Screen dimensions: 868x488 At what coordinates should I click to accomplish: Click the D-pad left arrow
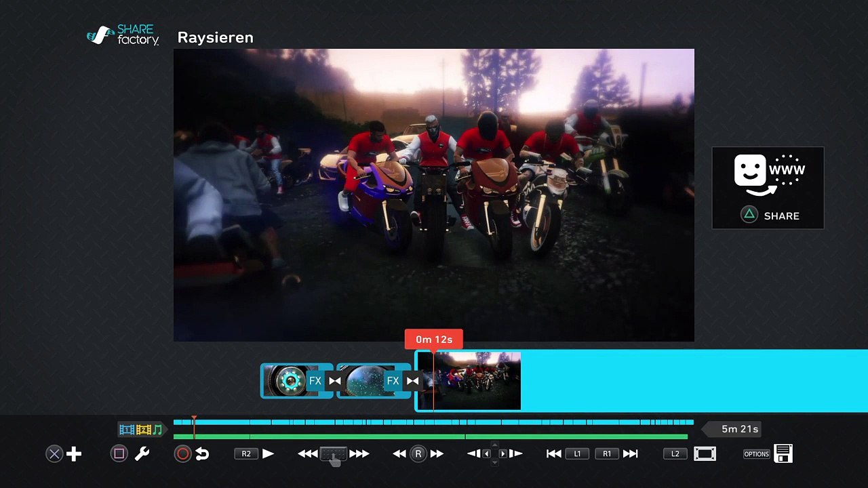tap(486, 454)
